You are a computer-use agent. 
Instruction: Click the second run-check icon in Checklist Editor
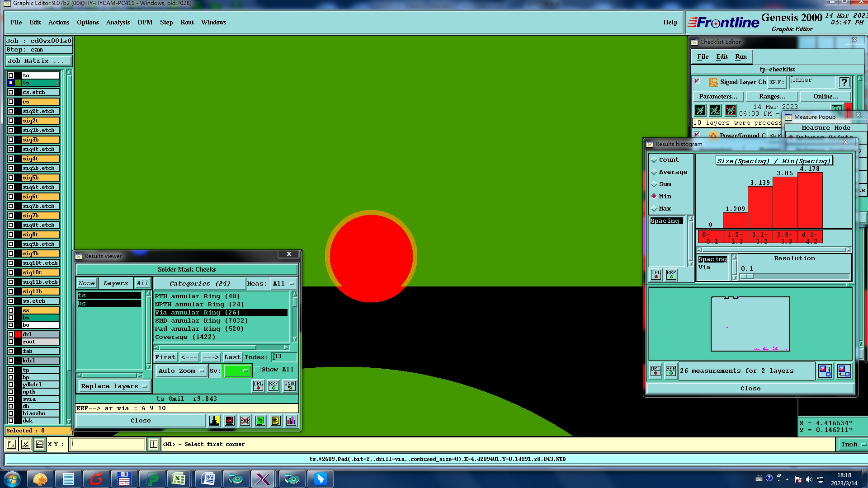pyautogui.click(x=715, y=110)
